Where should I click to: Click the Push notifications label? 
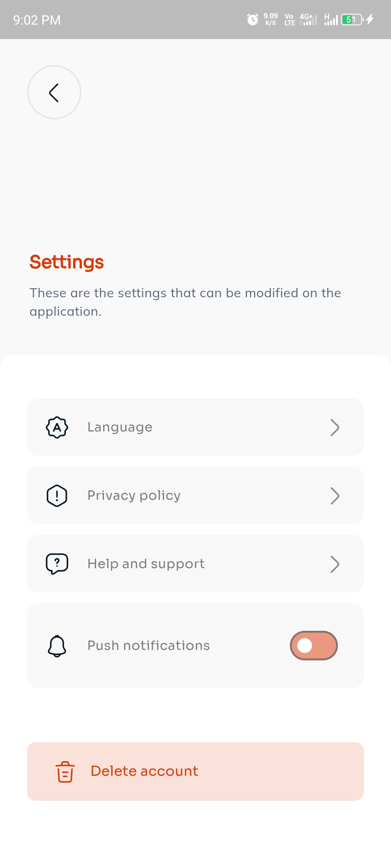pos(148,646)
